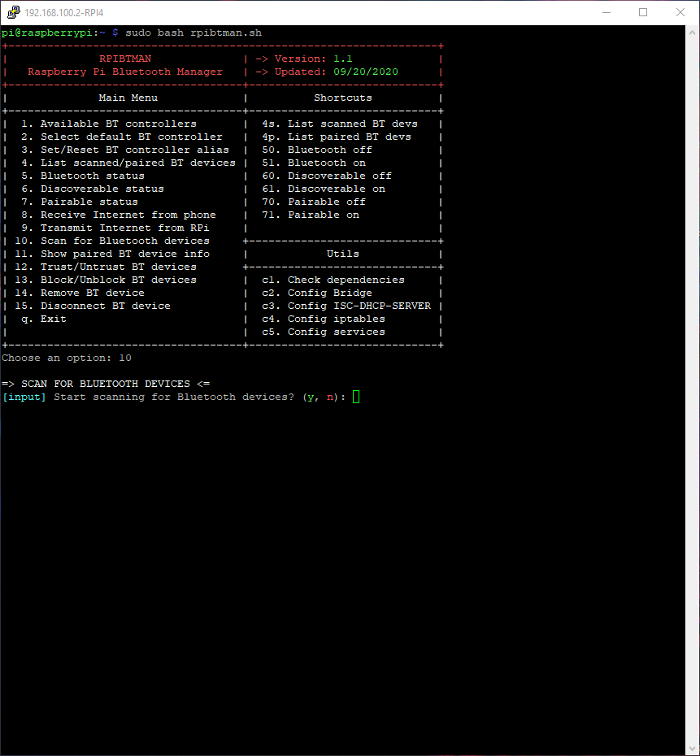
Task: Click 'c3. Config ISC-DHCP-SERVER' line
Action: pos(346,306)
